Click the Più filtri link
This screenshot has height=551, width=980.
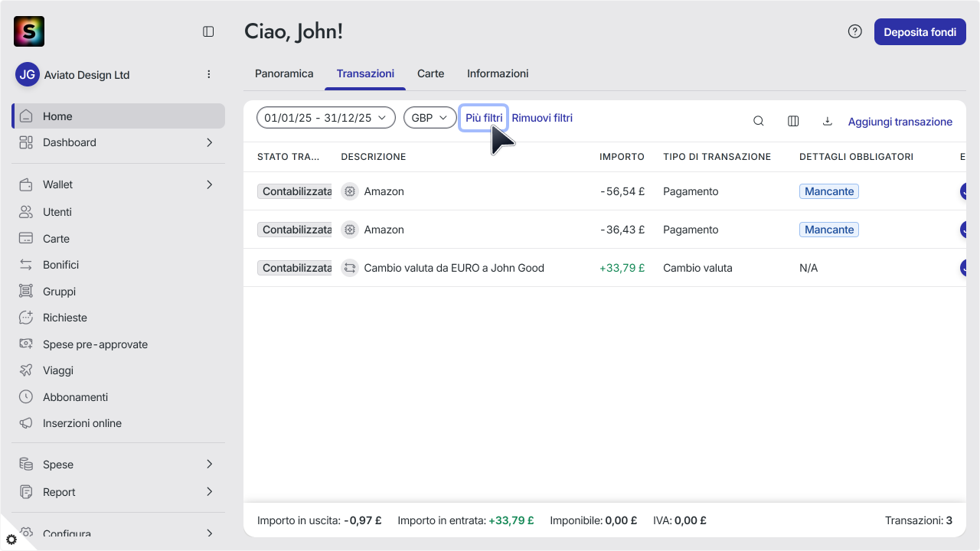484,118
